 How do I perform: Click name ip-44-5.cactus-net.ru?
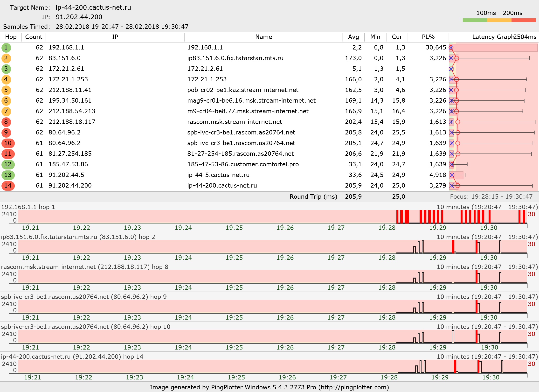click(218, 175)
